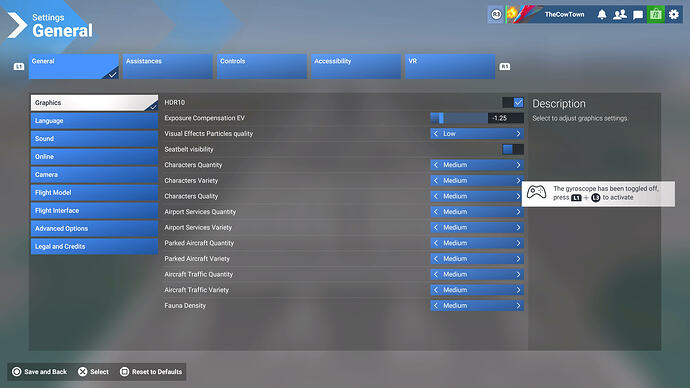
Task: Decrease Parked Aircraft Quantity with left arrow
Action: point(436,243)
